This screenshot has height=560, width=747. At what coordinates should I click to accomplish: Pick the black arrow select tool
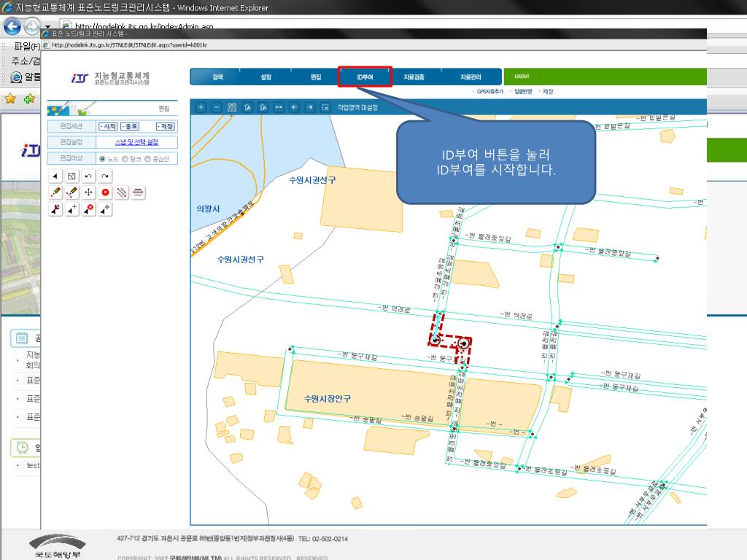(x=55, y=176)
